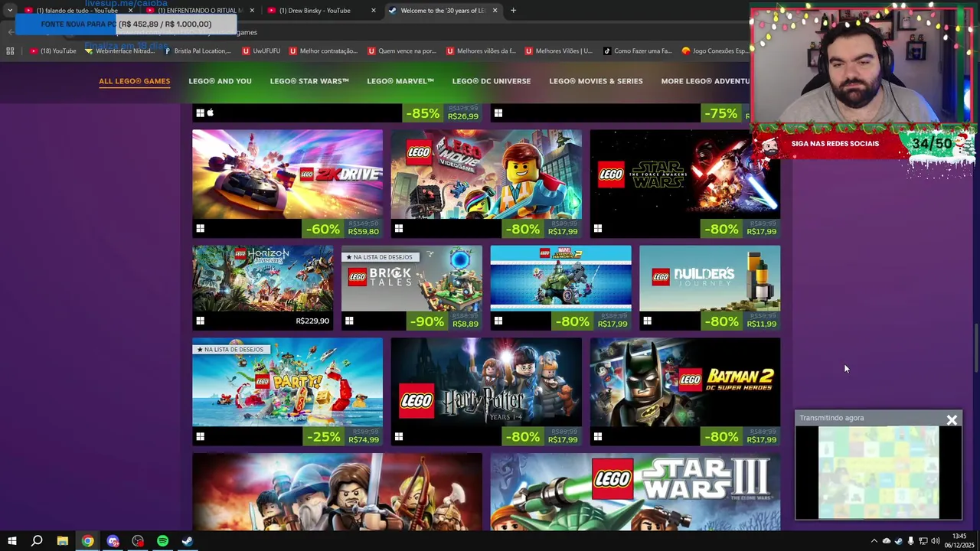Viewport: 980px width, 551px height.
Task: Select the LEGO® AND YOU tab
Action: pyautogui.click(x=220, y=81)
